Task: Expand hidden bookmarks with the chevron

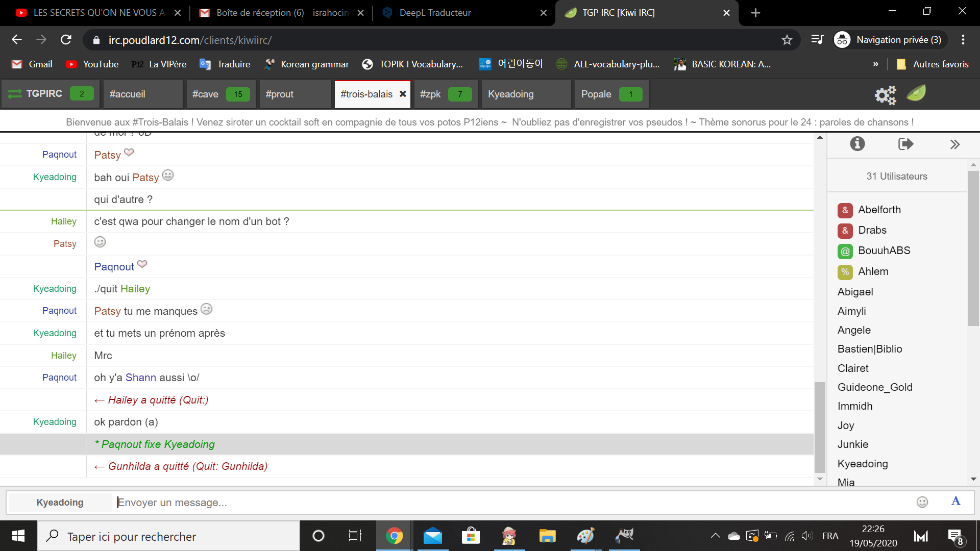Action: (875, 64)
